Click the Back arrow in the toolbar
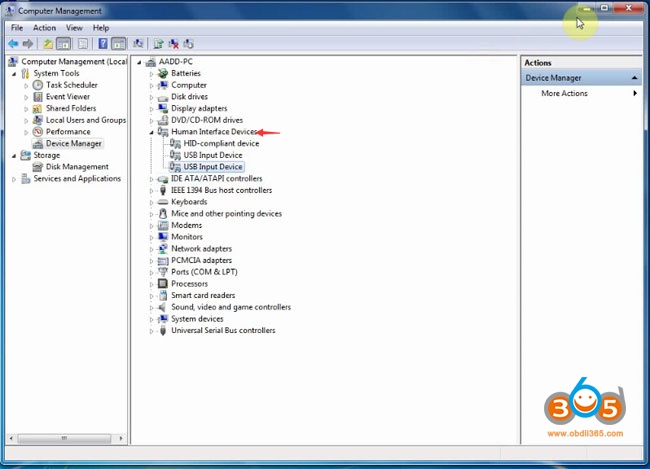 tap(13, 44)
